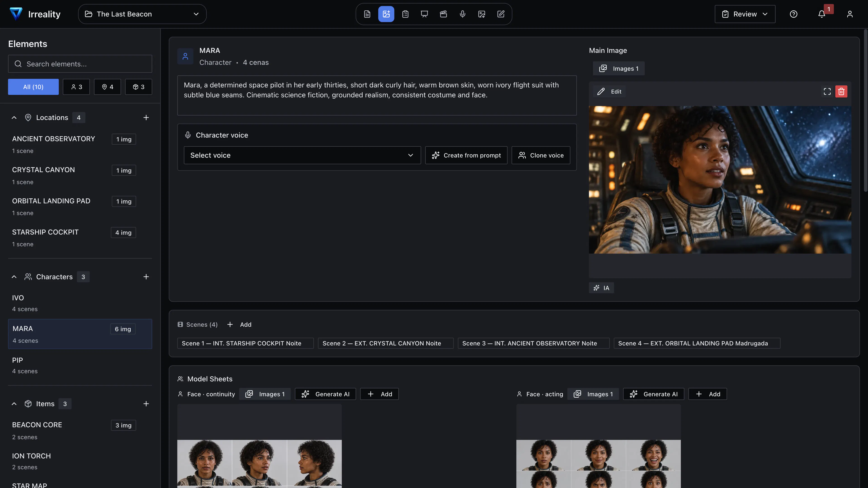The image size is (868, 488).
Task: Filter elements by characters (3)
Action: tap(76, 87)
